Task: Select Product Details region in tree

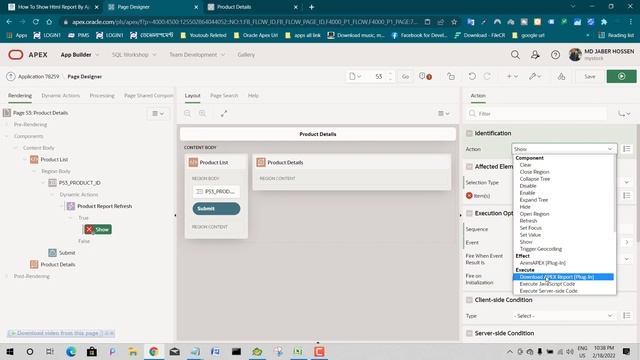Action: [x=58, y=264]
